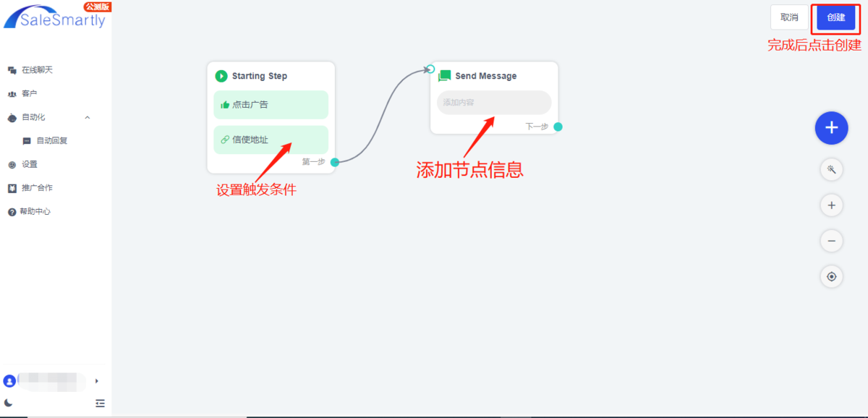The height and width of the screenshot is (418, 868).
Task: Click the 自动回复 message icon
Action: pyautogui.click(x=27, y=141)
